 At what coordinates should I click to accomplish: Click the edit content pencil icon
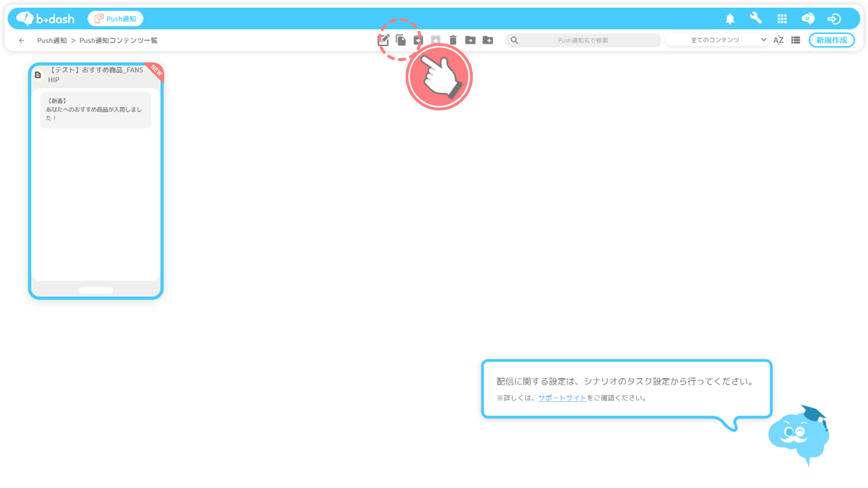(383, 40)
